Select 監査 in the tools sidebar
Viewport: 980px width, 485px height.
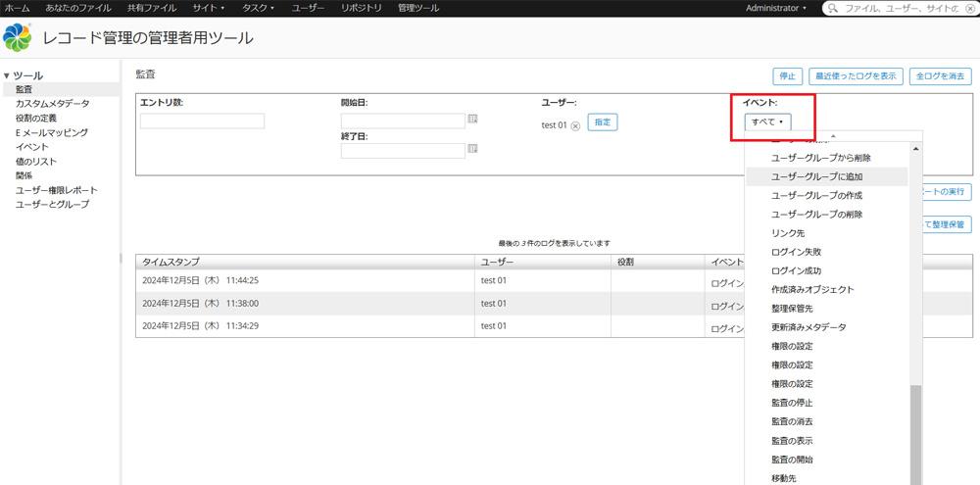24,89
